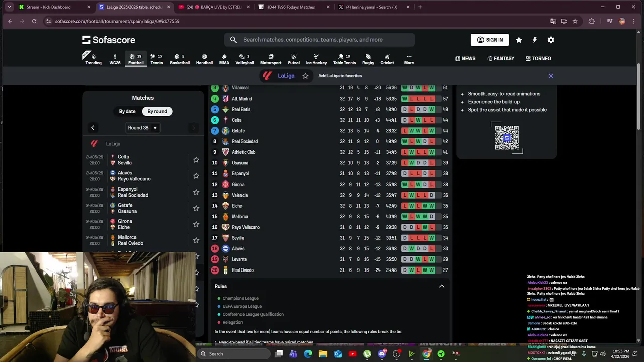Screen dimensions: 644x362
Task: Click LaLiga link in Matches panel
Action: (x=113, y=144)
